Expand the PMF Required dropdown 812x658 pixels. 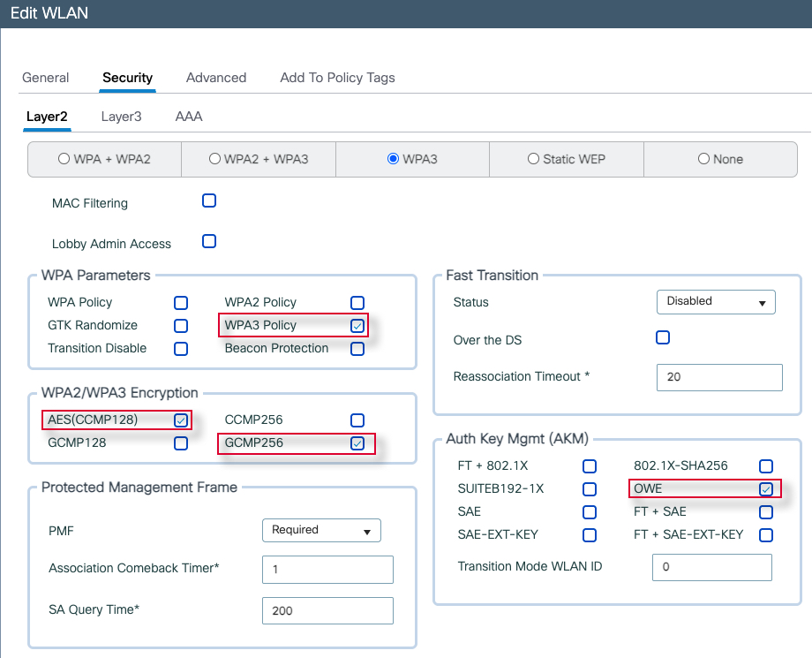(x=321, y=530)
